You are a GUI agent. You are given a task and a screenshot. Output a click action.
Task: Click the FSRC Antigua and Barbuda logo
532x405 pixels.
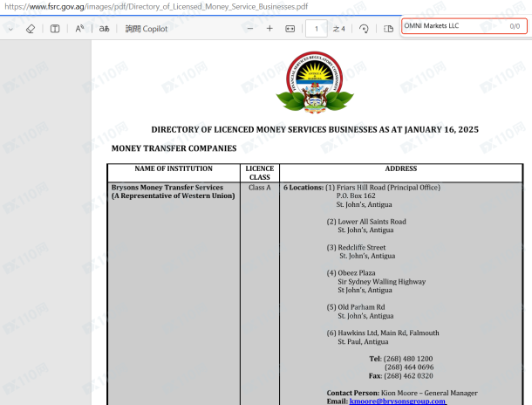[315, 82]
